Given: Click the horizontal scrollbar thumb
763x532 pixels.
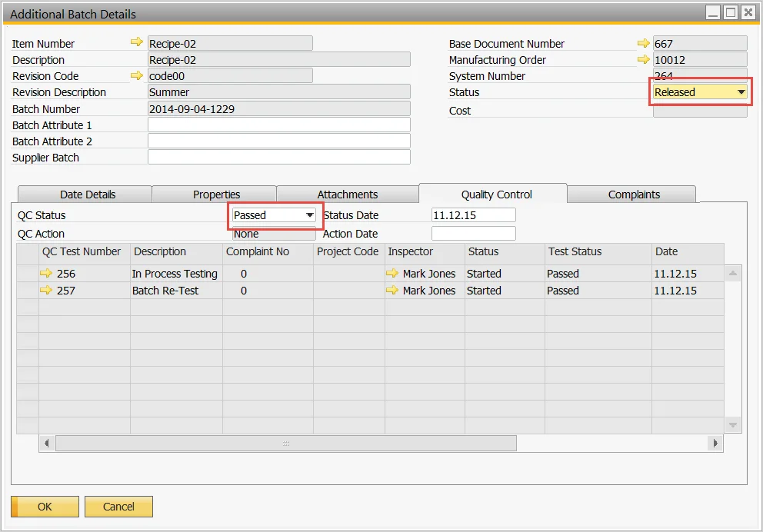Looking at the screenshot, I should [x=286, y=443].
